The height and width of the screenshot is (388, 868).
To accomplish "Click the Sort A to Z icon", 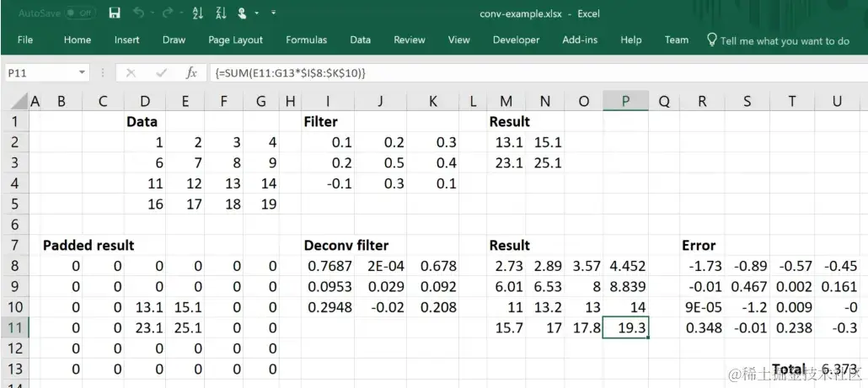I will pos(198,13).
